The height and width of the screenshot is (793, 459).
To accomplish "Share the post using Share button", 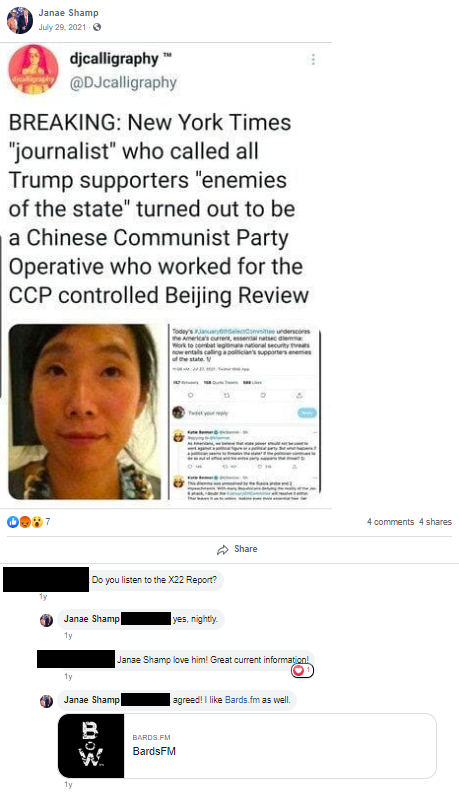I will [237, 549].
